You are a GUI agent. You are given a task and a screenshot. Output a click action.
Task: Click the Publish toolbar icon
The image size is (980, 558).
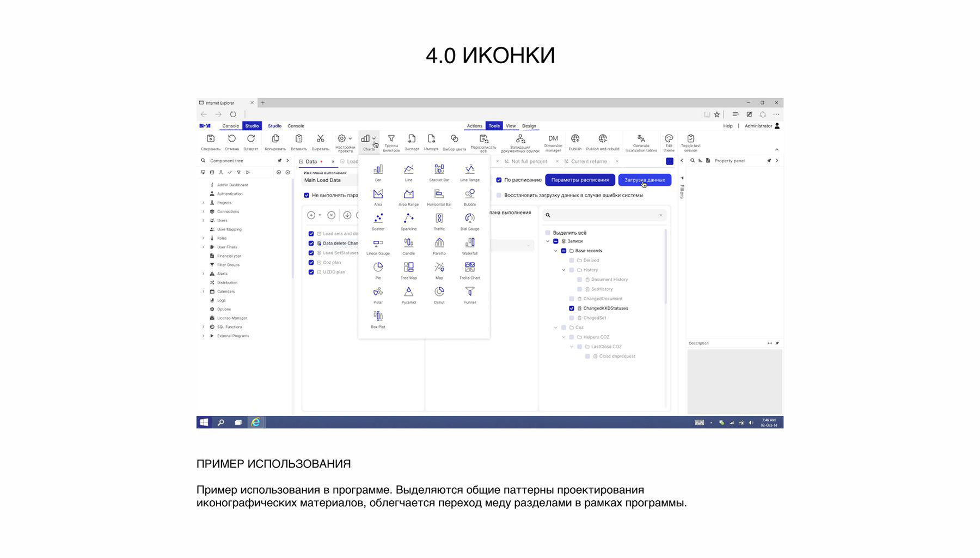(575, 139)
